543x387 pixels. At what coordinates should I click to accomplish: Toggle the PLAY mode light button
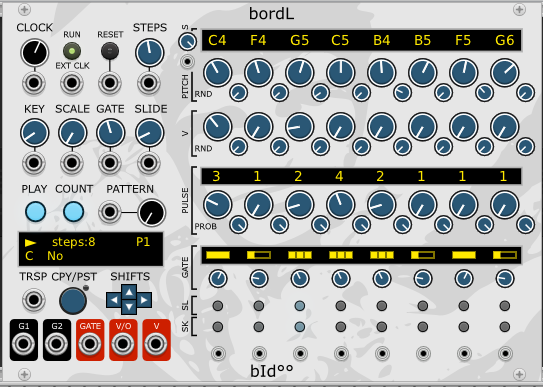pyautogui.click(x=35, y=212)
